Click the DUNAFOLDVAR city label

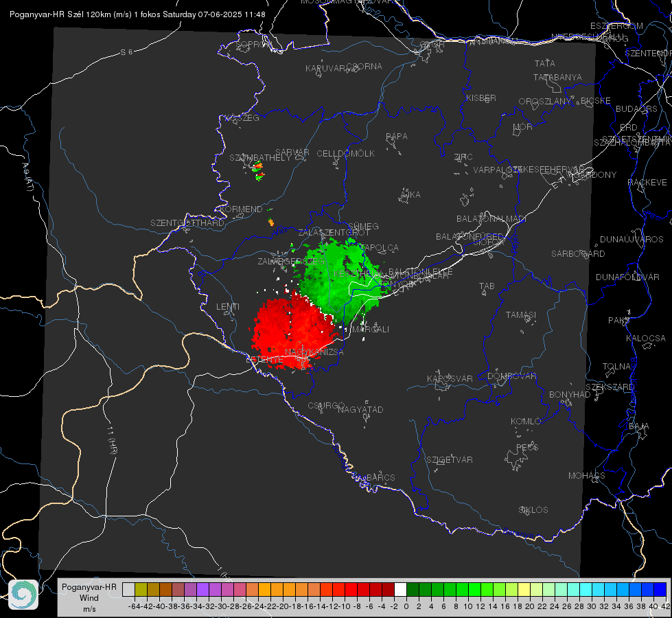point(627,277)
